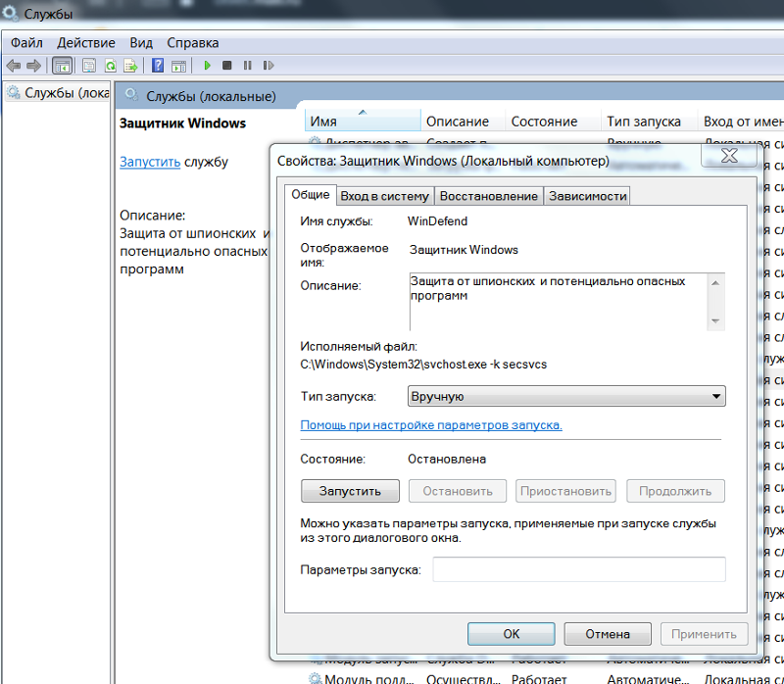The image size is (784, 684).
Task: Start service with the green play icon
Action: [x=208, y=66]
